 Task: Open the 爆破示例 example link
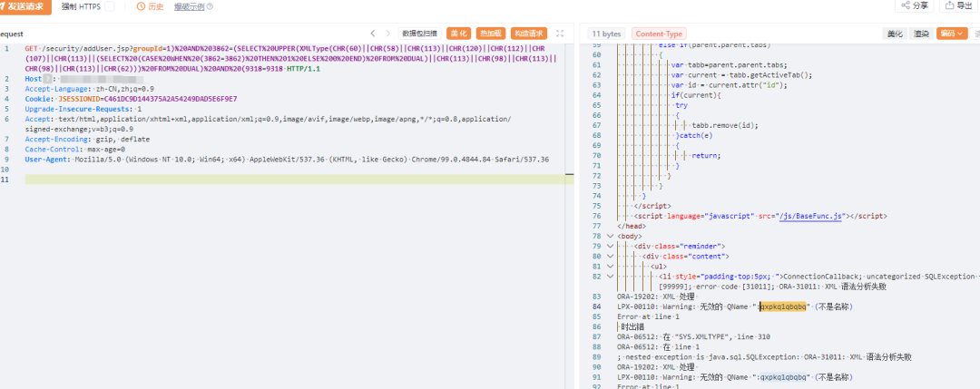(x=189, y=7)
